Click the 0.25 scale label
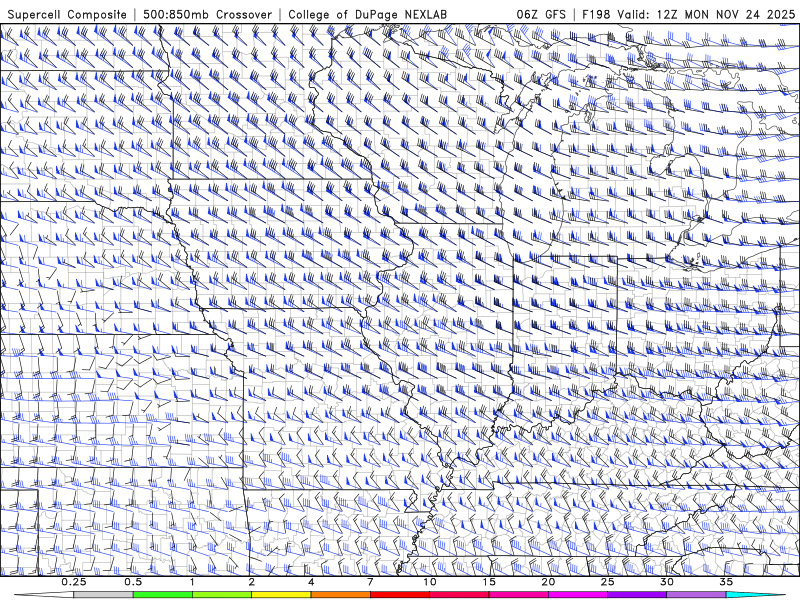Screen dimensions: 800x600 73,582
